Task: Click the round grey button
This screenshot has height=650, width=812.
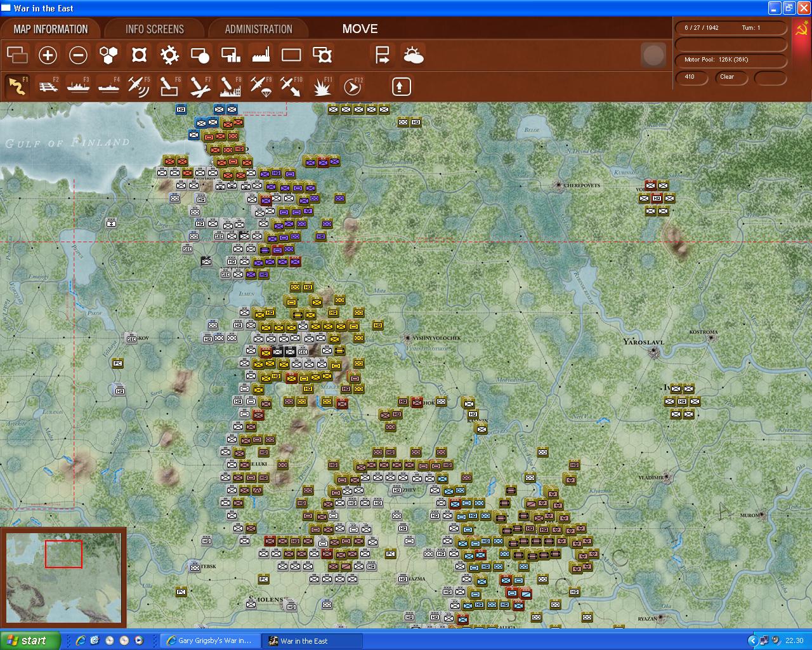Action: 653,55
